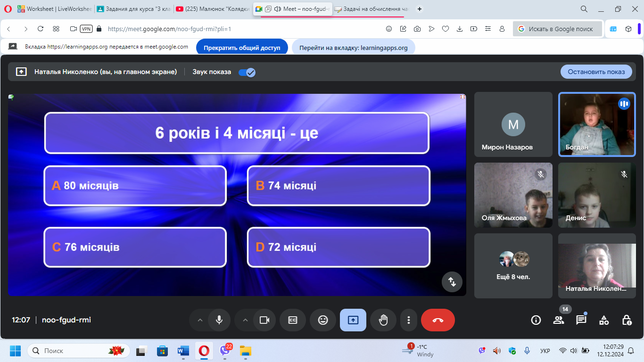Switch to Worksheet LiveWorksheets tab
This screenshot has width=644, height=362.
[x=54, y=9]
